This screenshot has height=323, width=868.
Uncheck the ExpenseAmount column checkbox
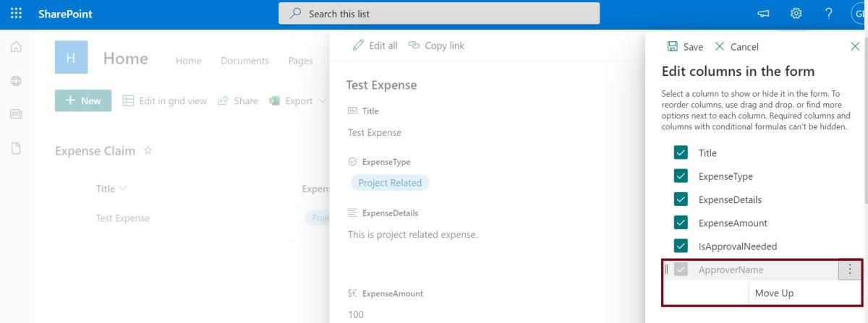coord(681,223)
